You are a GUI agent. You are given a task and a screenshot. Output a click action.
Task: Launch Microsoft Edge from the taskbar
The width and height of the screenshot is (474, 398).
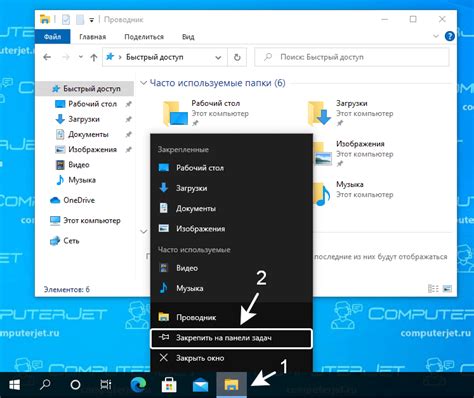tap(138, 385)
